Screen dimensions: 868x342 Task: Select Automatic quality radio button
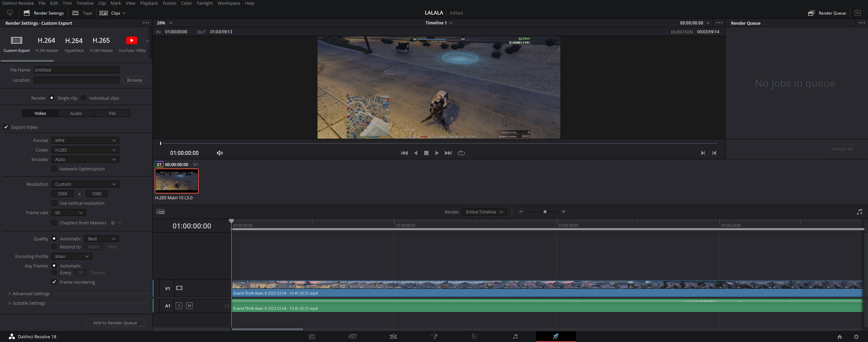(54, 238)
